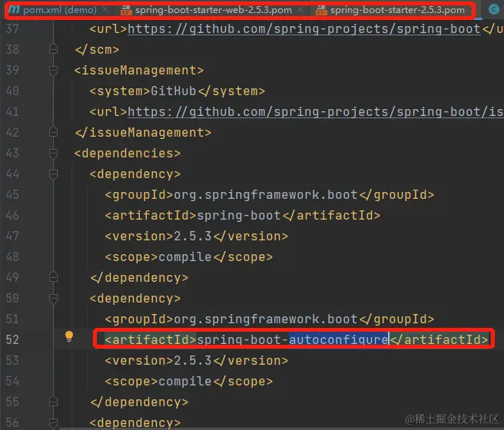Collapse dependencies fold at line 43
The image size is (504, 430).
point(53,153)
